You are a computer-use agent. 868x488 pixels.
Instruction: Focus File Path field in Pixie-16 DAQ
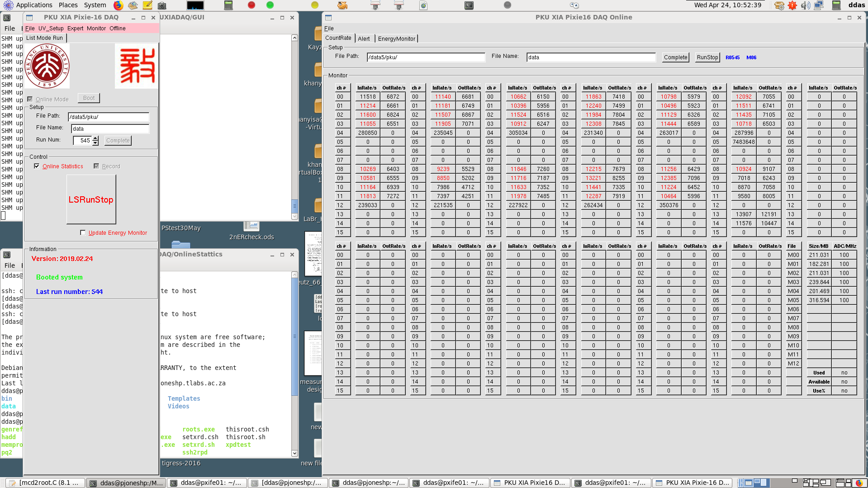pos(109,117)
